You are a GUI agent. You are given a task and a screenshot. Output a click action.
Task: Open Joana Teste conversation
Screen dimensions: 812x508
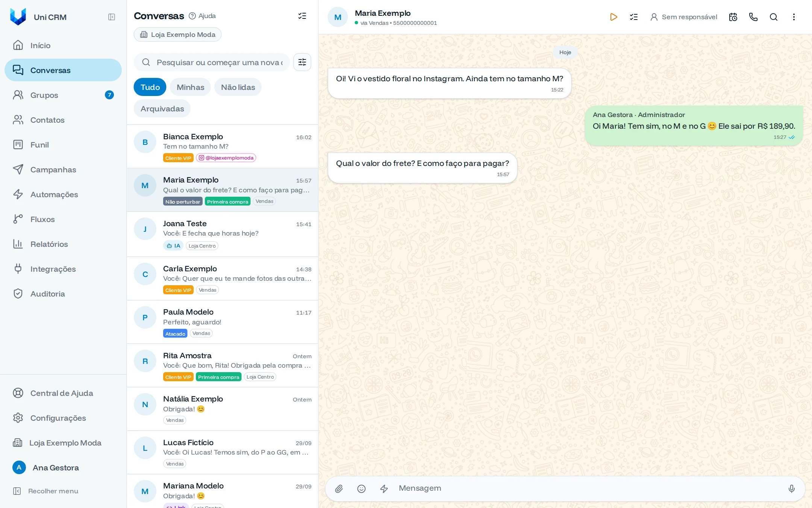(x=223, y=234)
